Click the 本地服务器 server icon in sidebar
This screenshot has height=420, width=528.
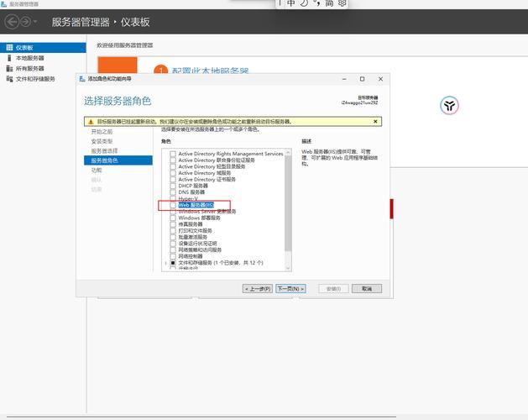(x=9, y=58)
